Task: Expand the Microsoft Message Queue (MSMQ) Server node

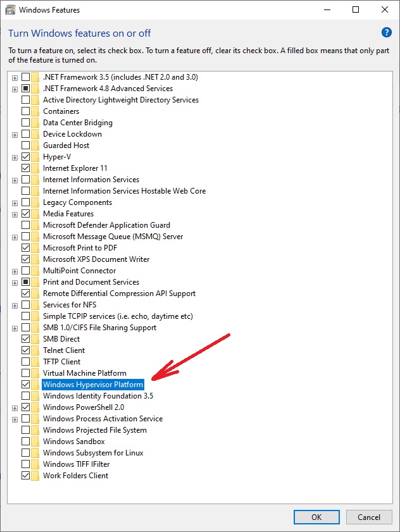Action: coord(15,237)
